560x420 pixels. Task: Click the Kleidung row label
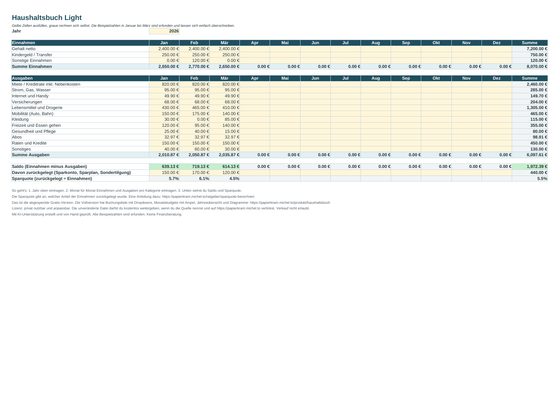20,119
